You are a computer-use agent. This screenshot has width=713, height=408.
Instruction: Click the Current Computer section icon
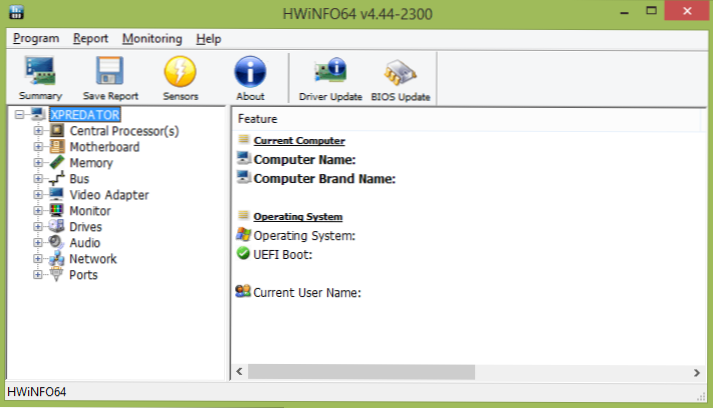(244, 139)
